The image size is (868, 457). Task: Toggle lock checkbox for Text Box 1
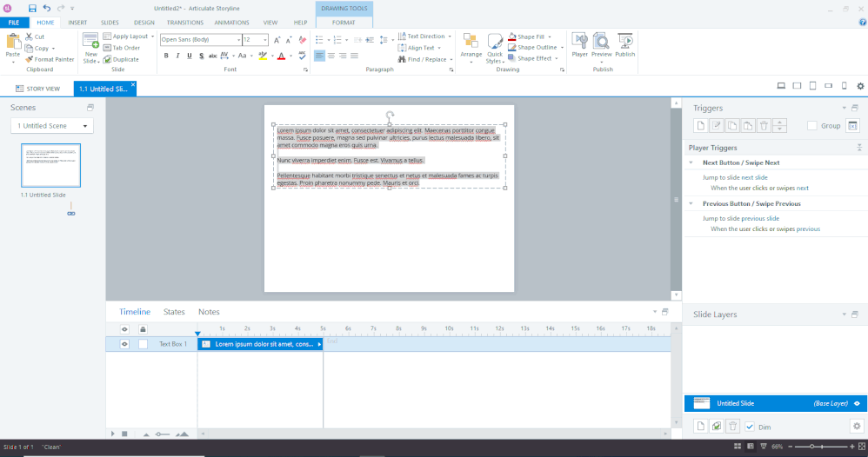[143, 344]
